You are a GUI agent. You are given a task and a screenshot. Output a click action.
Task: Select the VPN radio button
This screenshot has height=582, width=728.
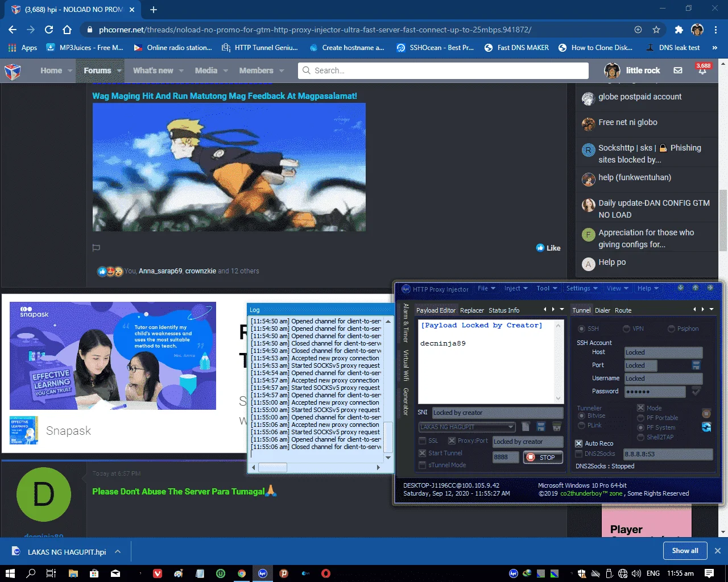pyautogui.click(x=626, y=329)
